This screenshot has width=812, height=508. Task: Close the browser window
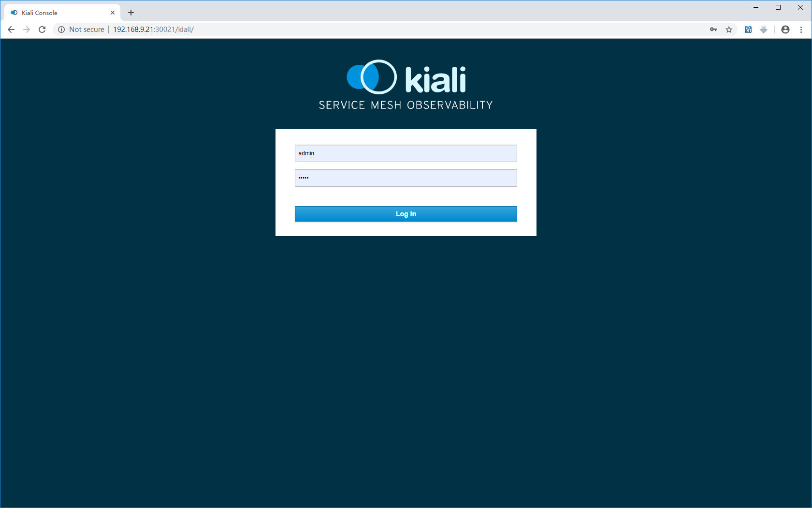tap(800, 7)
